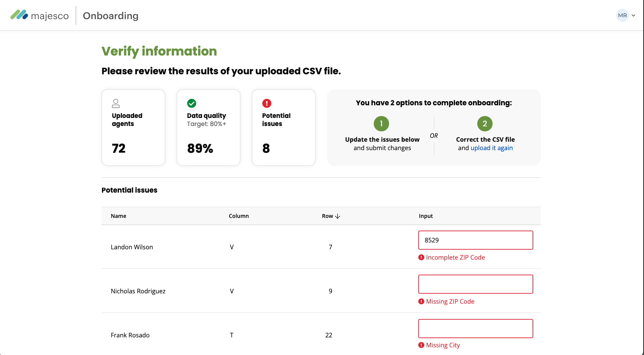Click the Input column header

[426, 216]
